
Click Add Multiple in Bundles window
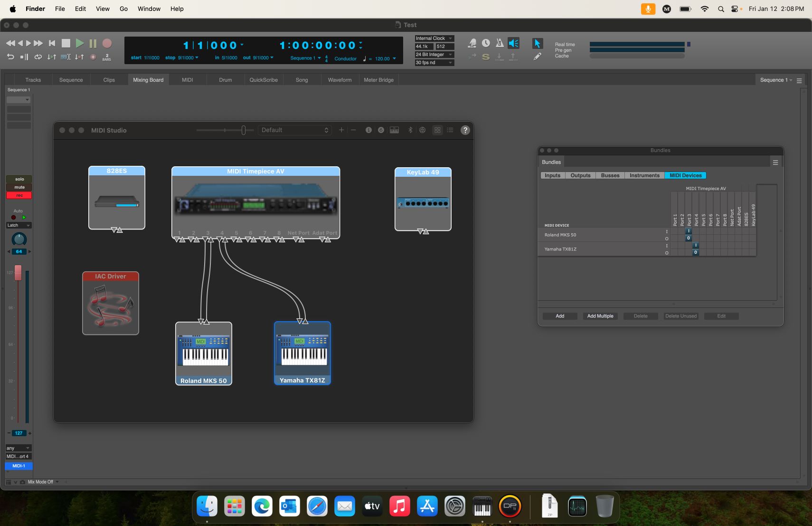coord(600,316)
